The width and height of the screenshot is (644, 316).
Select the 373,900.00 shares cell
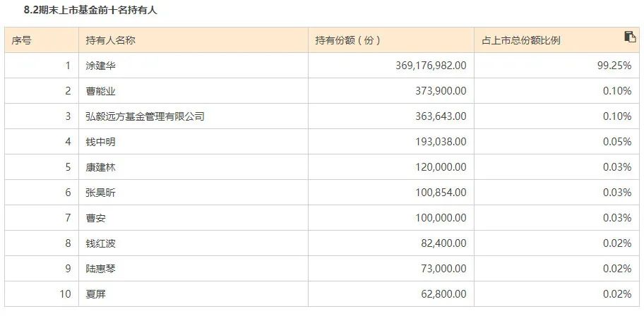point(391,91)
